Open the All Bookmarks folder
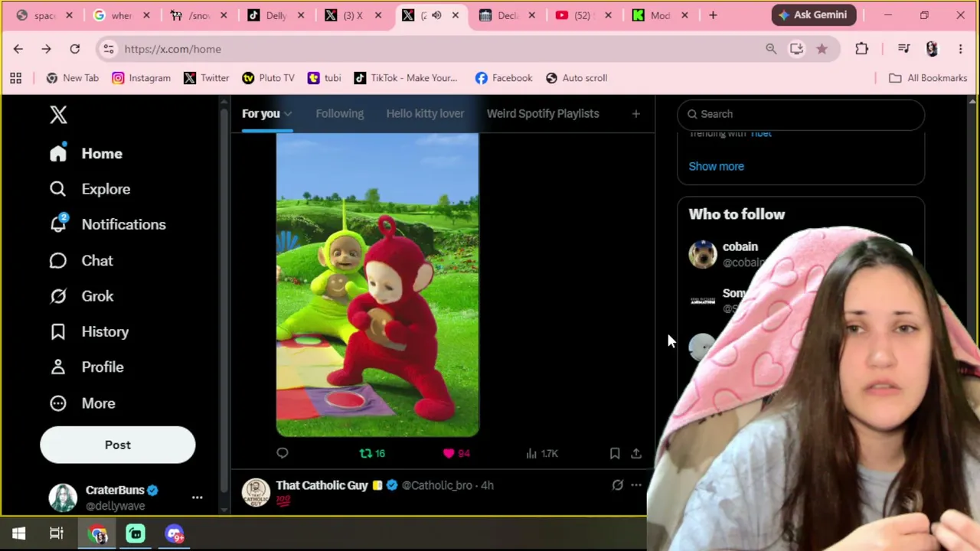Image resolution: width=980 pixels, height=551 pixels. click(927, 78)
